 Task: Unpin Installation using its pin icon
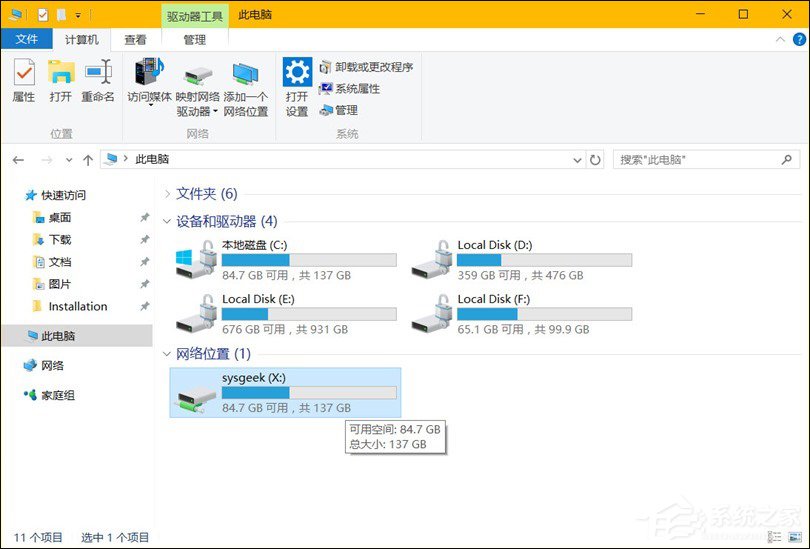tap(145, 306)
